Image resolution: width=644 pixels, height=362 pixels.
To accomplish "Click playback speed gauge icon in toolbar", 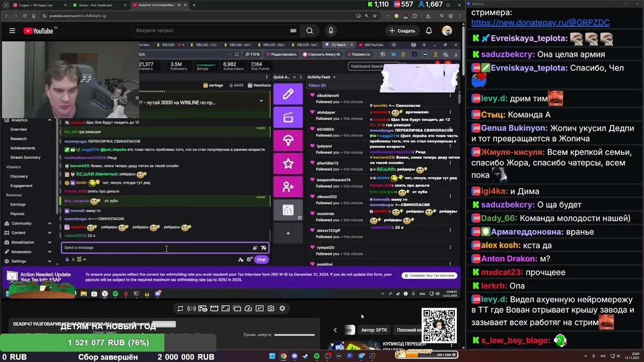I will pos(249,308).
